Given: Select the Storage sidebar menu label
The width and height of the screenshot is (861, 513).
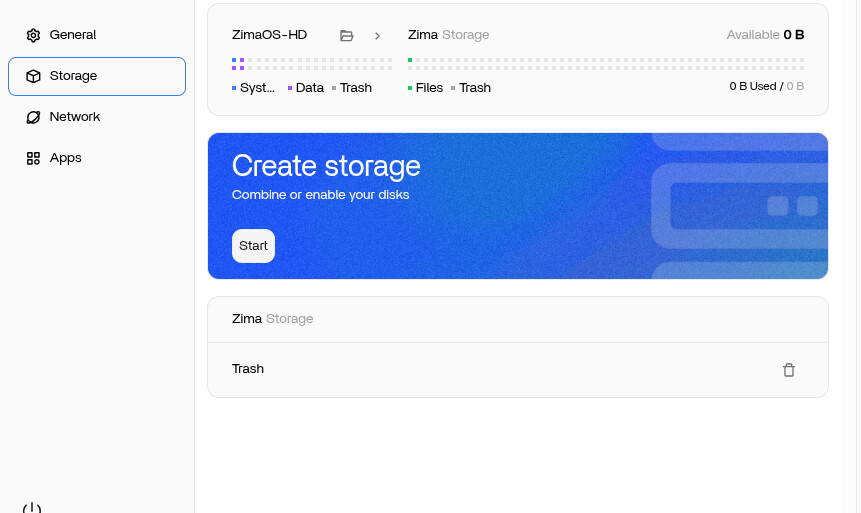Looking at the screenshot, I should click(73, 76).
